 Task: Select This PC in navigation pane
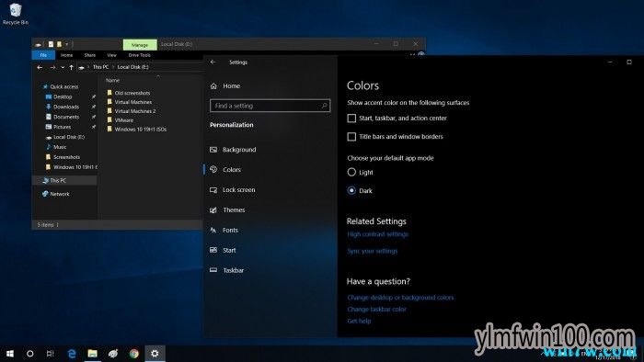64,180
